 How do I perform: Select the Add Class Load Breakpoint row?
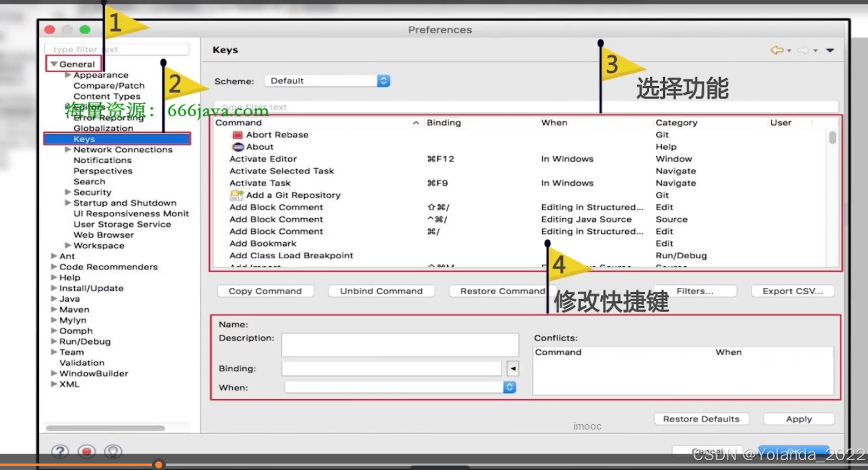[520, 255]
